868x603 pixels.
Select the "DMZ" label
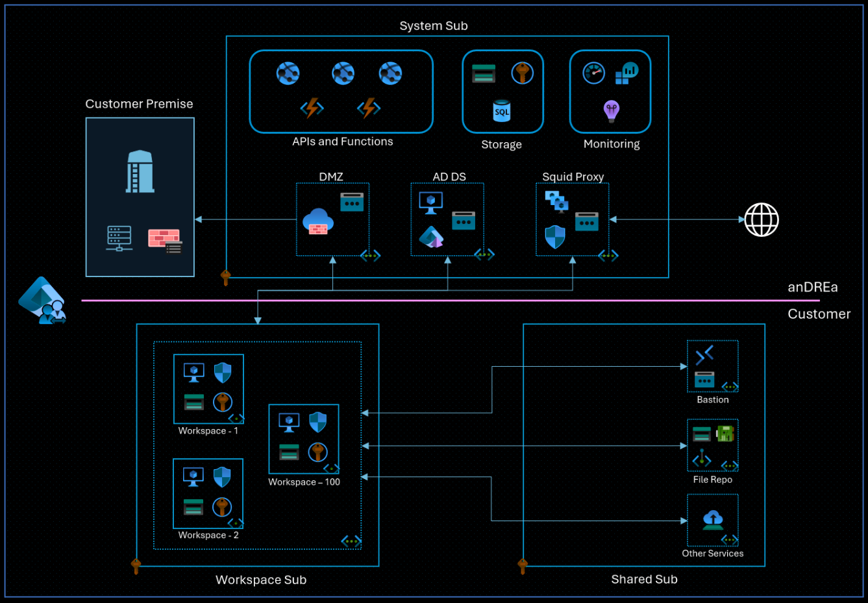pyautogui.click(x=331, y=177)
